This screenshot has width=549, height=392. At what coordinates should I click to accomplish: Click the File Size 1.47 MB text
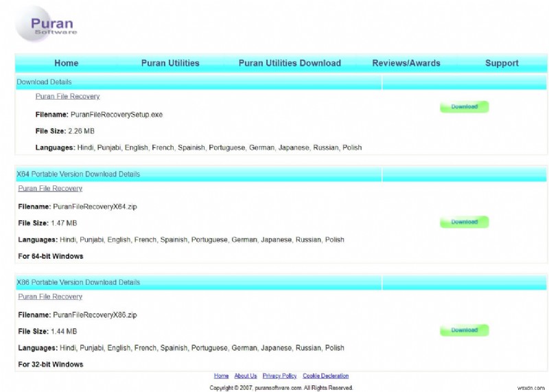pos(47,223)
